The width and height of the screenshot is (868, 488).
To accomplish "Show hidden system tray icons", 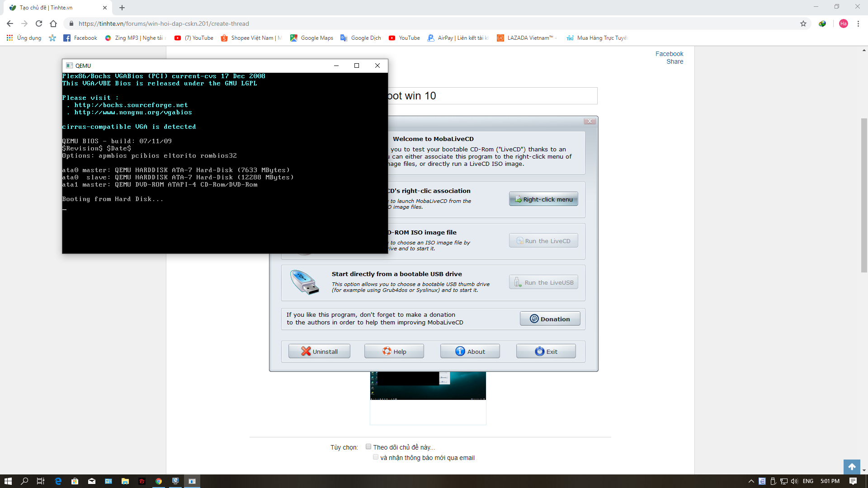I will tap(751, 481).
